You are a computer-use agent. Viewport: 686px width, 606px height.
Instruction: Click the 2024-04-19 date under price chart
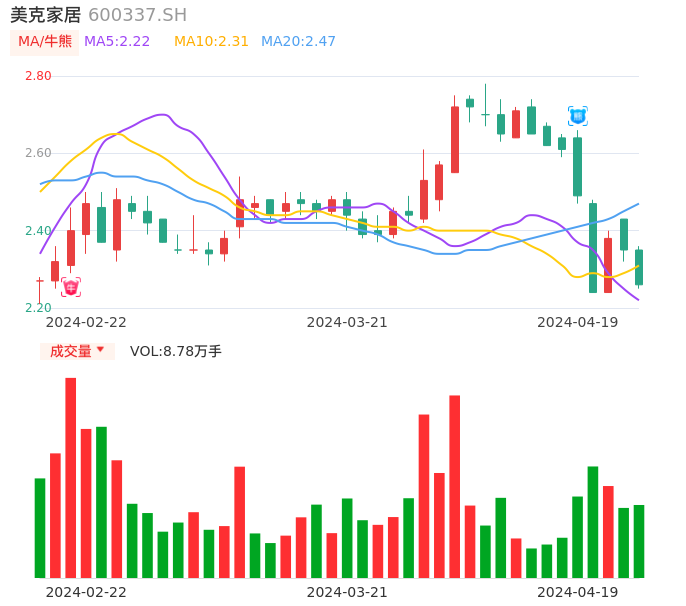pyautogui.click(x=578, y=323)
